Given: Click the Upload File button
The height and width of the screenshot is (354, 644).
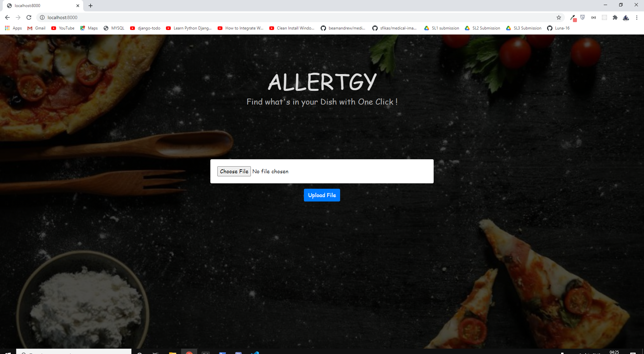Looking at the screenshot, I should 322,195.
